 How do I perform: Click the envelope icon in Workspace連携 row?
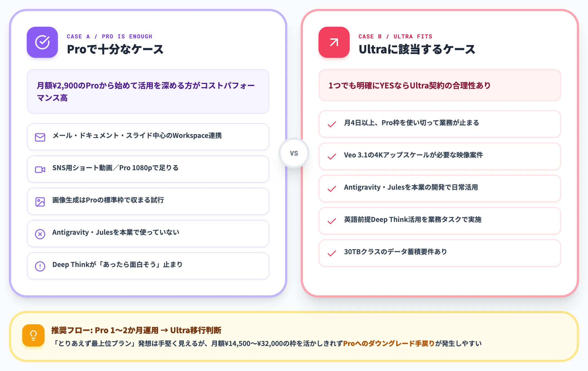point(40,137)
